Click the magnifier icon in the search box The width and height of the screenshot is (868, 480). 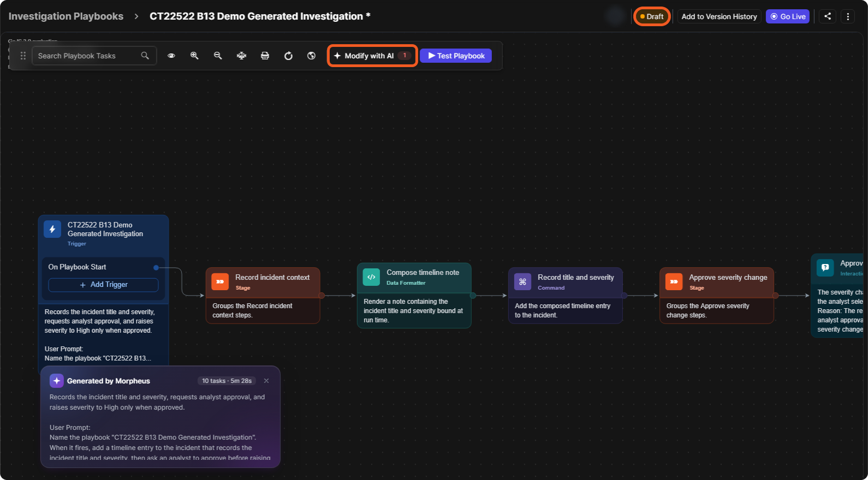pyautogui.click(x=145, y=56)
